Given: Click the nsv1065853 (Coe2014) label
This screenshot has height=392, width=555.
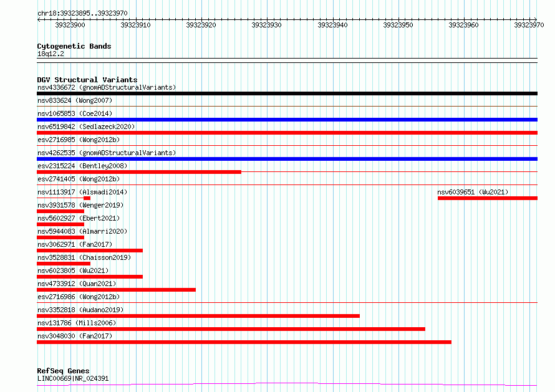Looking at the screenshot, I should [75, 113].
